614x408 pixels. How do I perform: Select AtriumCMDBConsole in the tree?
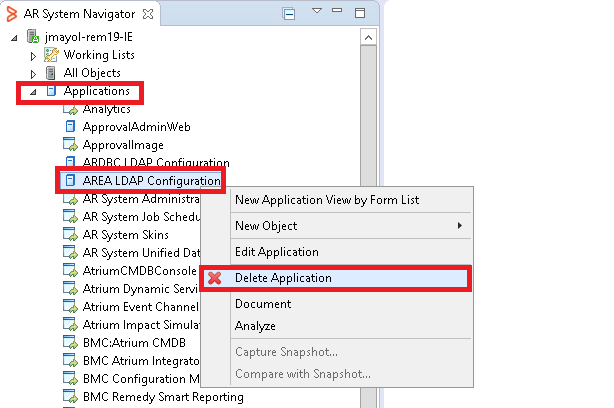click(139, 271)
